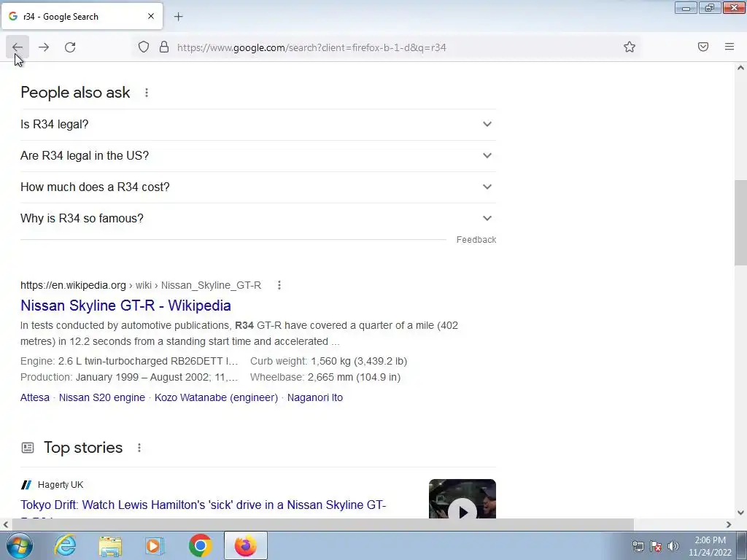The image size is (747, 560).
Task: Open the network tray icon
Action: (638, 546)
